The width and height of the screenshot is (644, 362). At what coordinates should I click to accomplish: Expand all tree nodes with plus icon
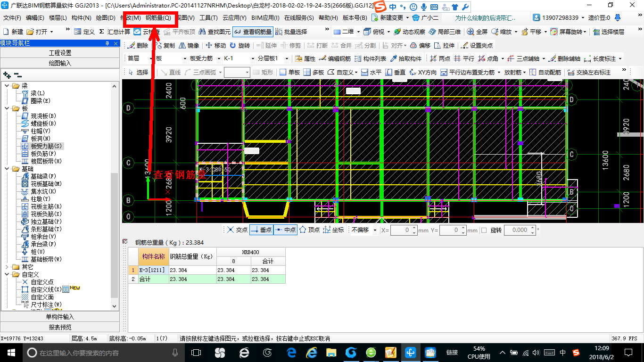click(x=7, y=74)
